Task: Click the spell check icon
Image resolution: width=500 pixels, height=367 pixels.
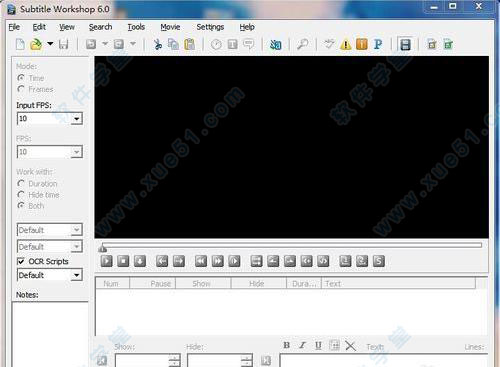Action: click(x=329, y=44)
